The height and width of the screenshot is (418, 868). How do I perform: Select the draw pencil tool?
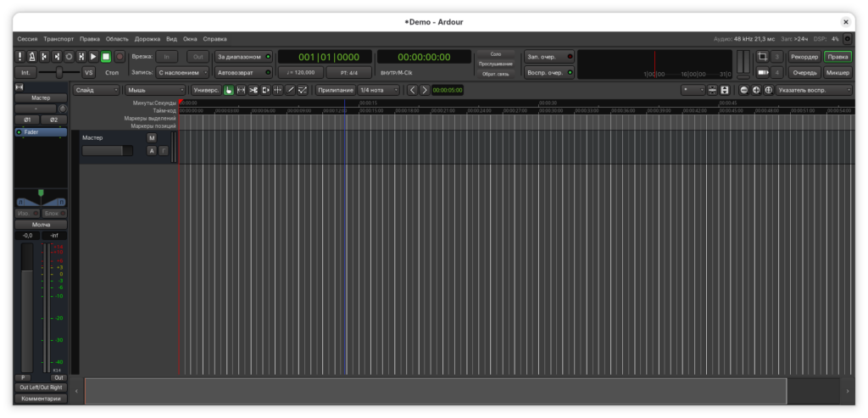click(x=290, y=90)
